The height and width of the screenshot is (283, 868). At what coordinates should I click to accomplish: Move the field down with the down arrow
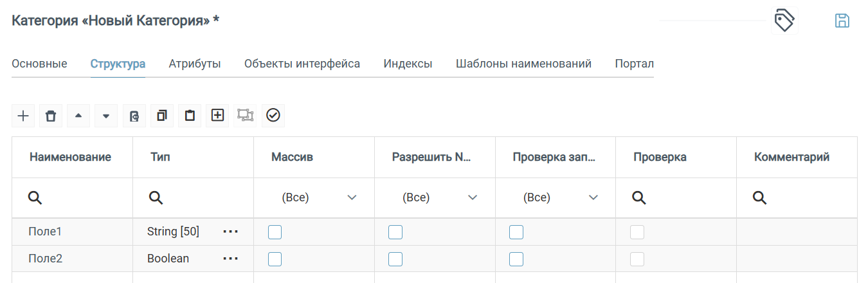(106, 116)
